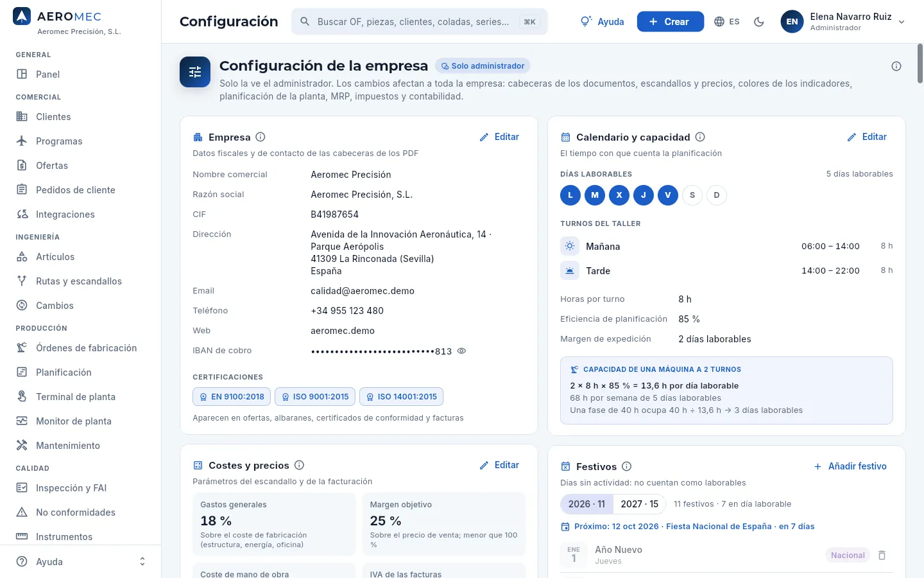
Task: Open the Clientes section
Action: point(81,117)
